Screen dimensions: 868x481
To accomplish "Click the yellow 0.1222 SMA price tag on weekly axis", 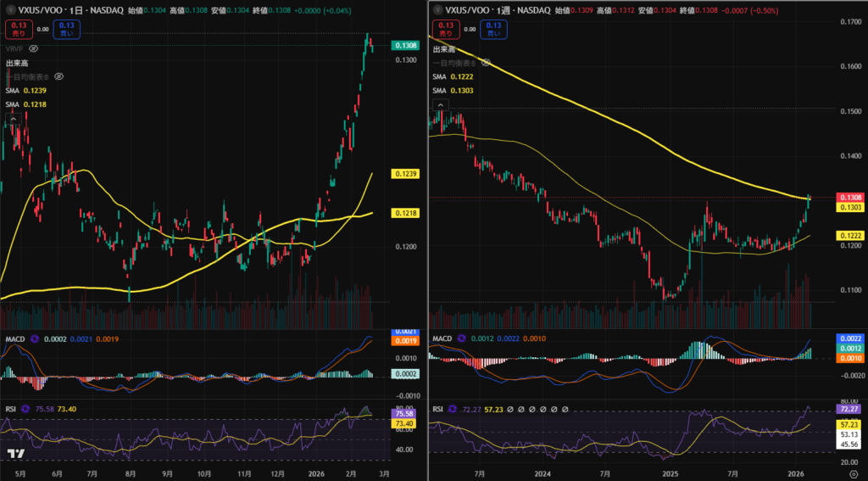I will point(851,235).
